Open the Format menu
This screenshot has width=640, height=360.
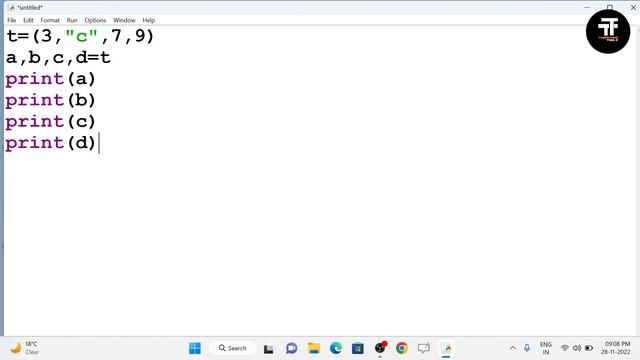(50, 20)
